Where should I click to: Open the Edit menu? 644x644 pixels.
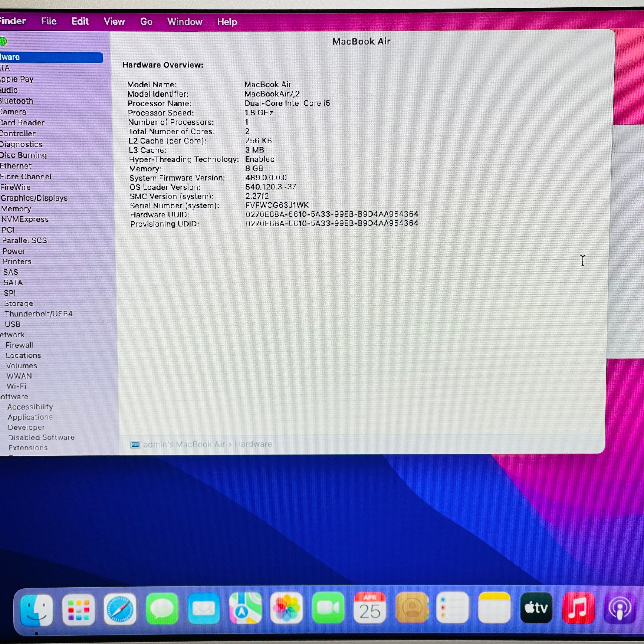pos(80,21)
